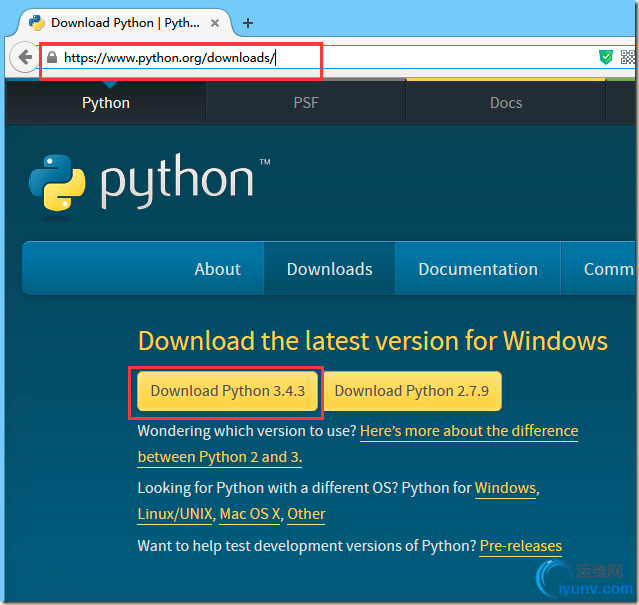639x605 pixels.
Task: Open the PSF top-bar section
Action: [x=306, y=103]
